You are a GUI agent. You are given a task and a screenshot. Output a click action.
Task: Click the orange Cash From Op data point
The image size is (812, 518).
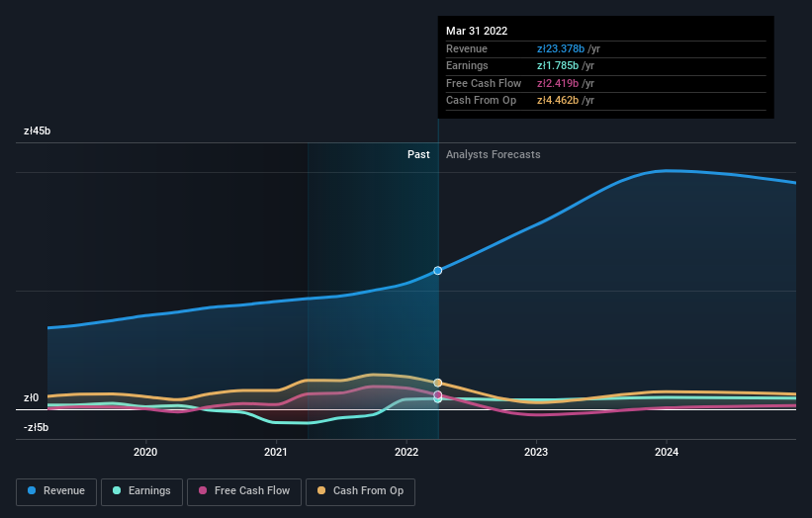tap(437, 383)
